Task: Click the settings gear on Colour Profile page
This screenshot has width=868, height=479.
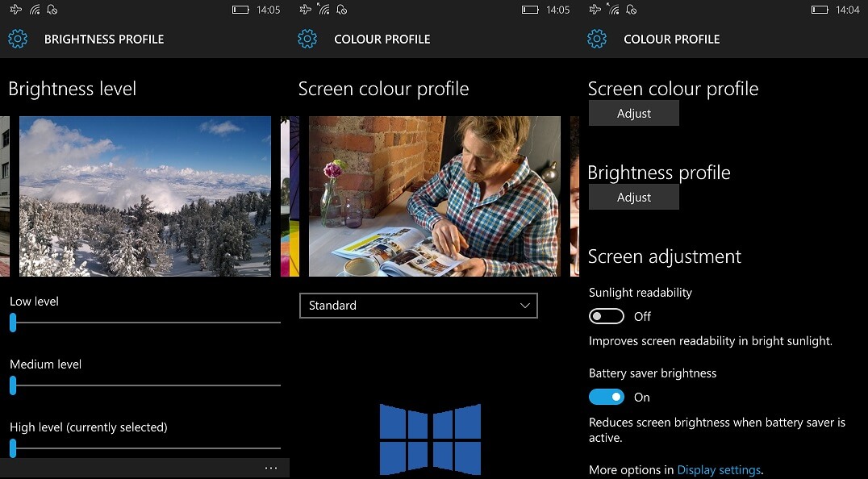Action: 307,39
